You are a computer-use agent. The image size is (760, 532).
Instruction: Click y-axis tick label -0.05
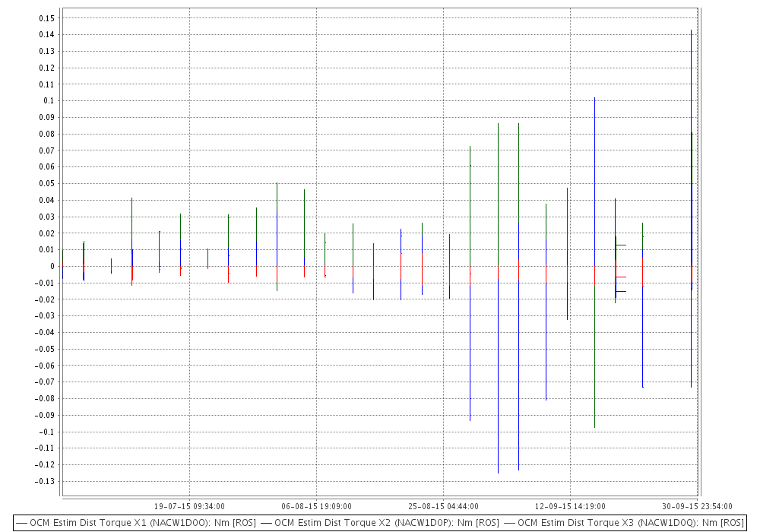(45, 349)
